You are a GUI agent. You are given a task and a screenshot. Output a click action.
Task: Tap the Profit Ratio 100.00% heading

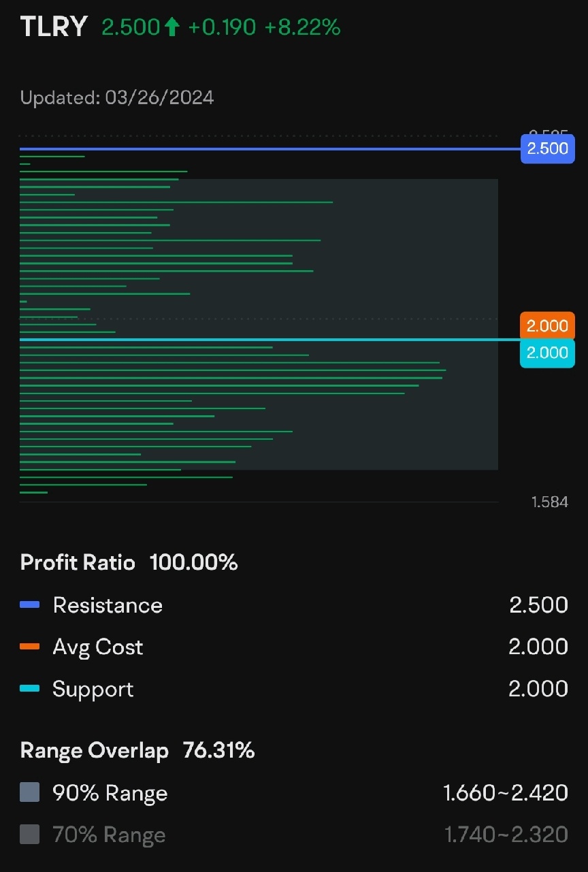(129, 562)
